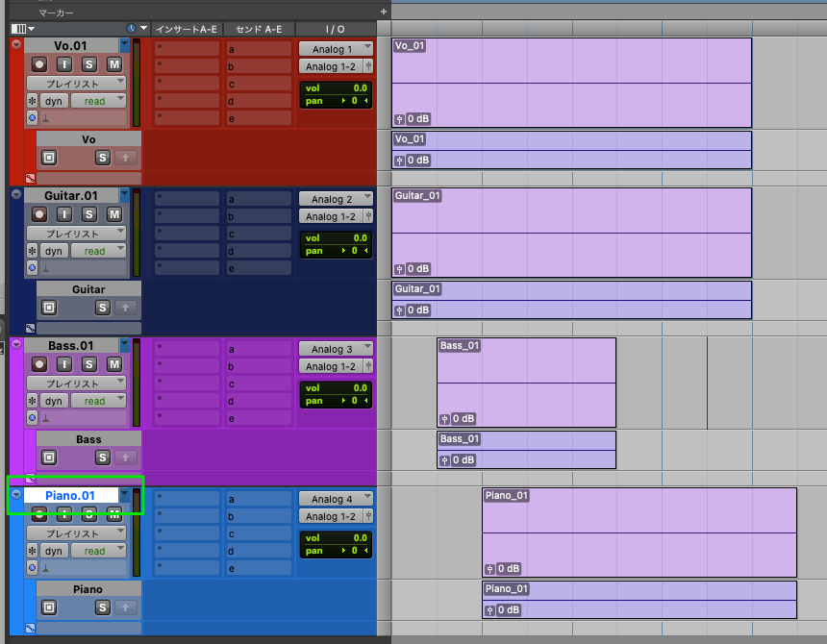Open the Analog 3 input selector on Bass.01
The height and width of the screenshot is (644, 827).
[x=332, y=349]
